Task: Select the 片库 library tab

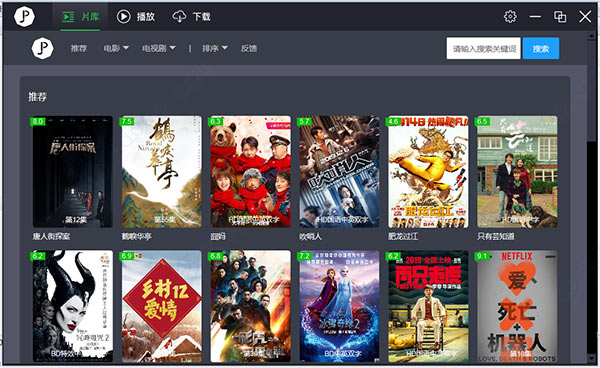Action: pos(80,16)
